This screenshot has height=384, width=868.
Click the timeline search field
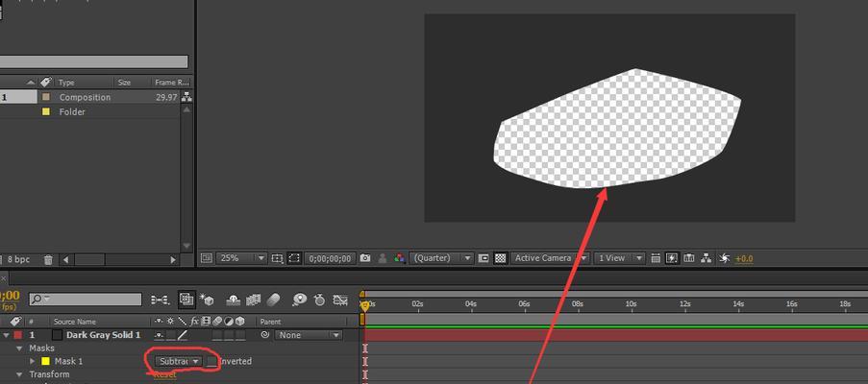point(86,299)
